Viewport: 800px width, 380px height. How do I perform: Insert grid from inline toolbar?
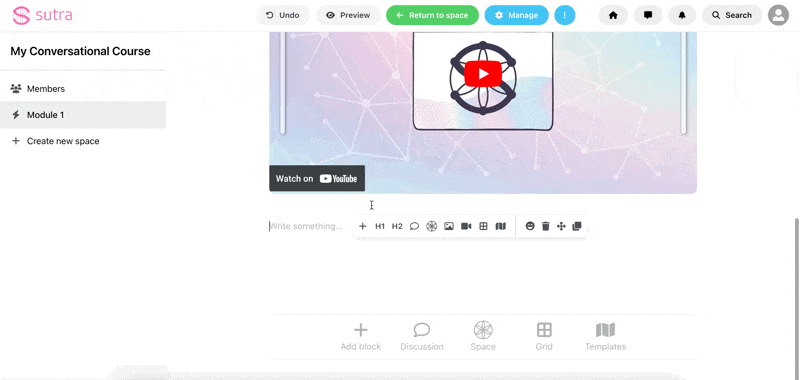(484, 226)
